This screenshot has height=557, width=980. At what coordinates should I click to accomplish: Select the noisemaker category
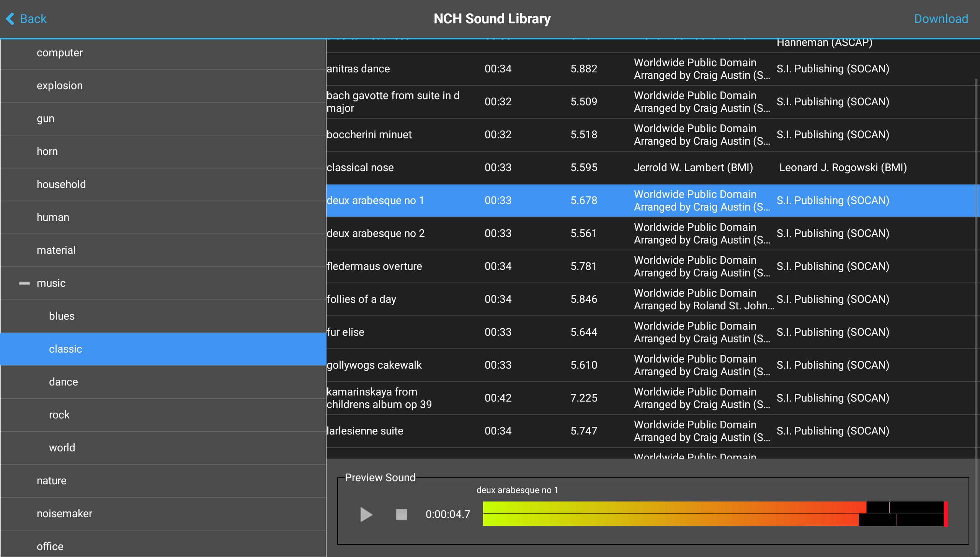pyautogui.click(x=163, y=514)
